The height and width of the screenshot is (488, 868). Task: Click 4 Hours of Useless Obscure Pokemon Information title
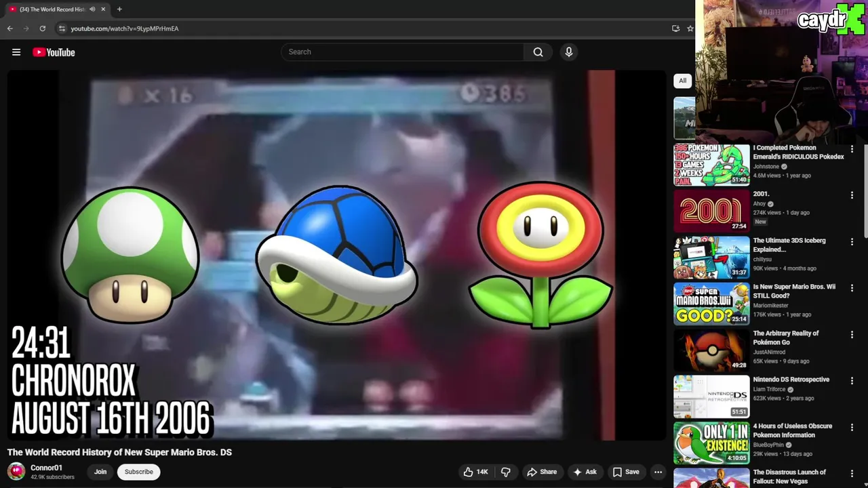point(792,430)
